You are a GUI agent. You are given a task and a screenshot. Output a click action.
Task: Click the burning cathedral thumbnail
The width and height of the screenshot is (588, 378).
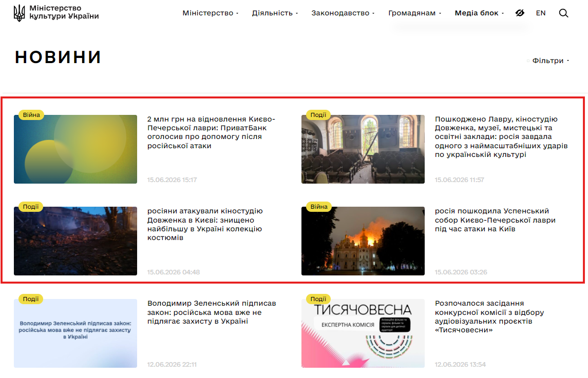coord(363,241)
